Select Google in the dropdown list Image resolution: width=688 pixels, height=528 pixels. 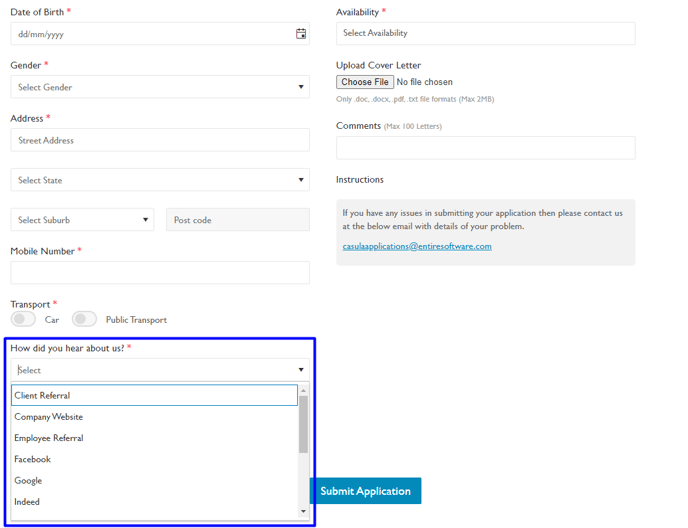tap(154, 481)
